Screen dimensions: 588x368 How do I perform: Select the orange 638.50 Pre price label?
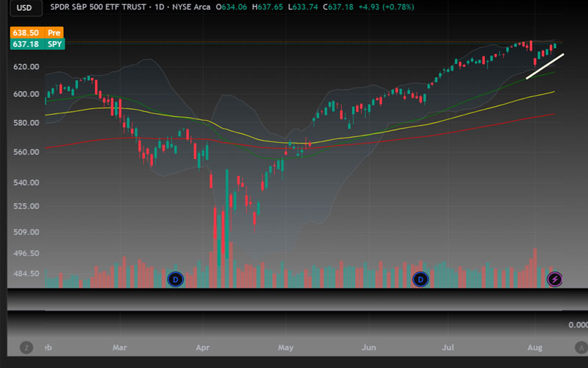click(37, 33)
